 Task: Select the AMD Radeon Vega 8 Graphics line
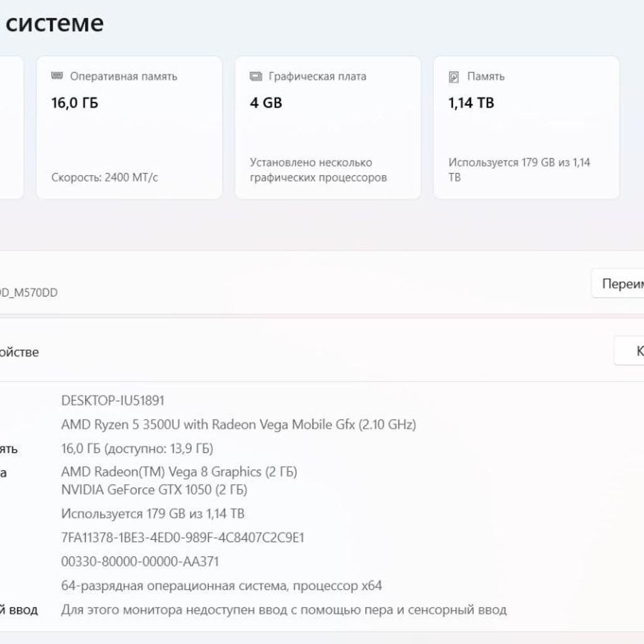coord(179,472)
